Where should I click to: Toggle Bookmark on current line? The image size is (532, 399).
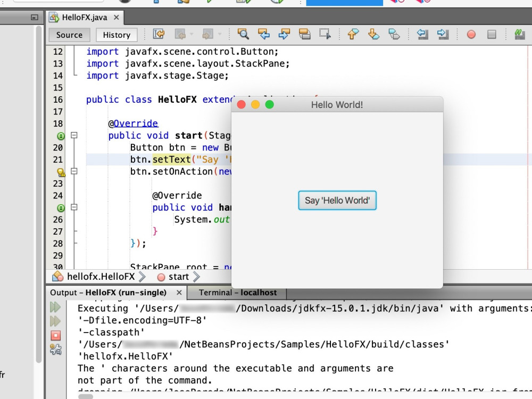point(394,34)
